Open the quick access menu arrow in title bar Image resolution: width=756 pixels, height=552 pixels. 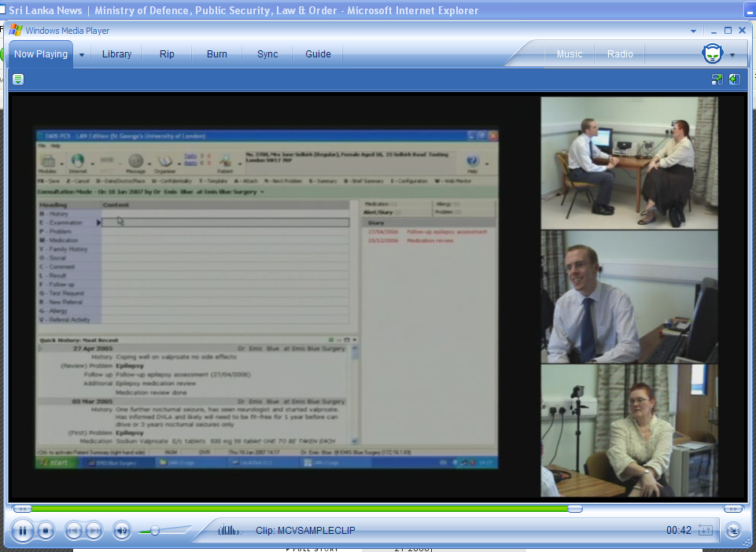[x=693, y=31]
